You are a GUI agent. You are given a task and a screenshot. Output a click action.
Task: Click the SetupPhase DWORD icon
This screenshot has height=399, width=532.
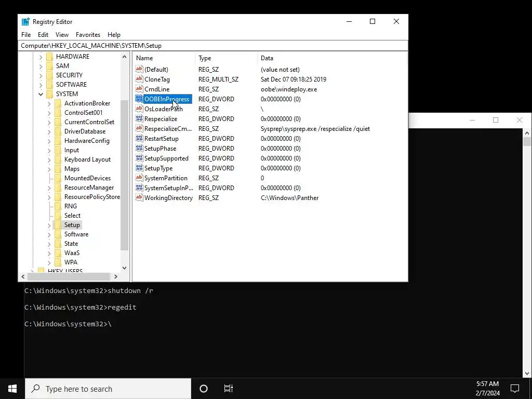coord(139,148)
